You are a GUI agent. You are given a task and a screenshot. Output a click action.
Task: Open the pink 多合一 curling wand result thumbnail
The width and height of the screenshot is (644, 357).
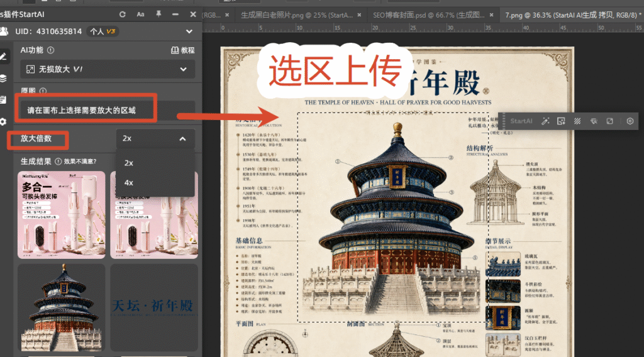(61, 215)
